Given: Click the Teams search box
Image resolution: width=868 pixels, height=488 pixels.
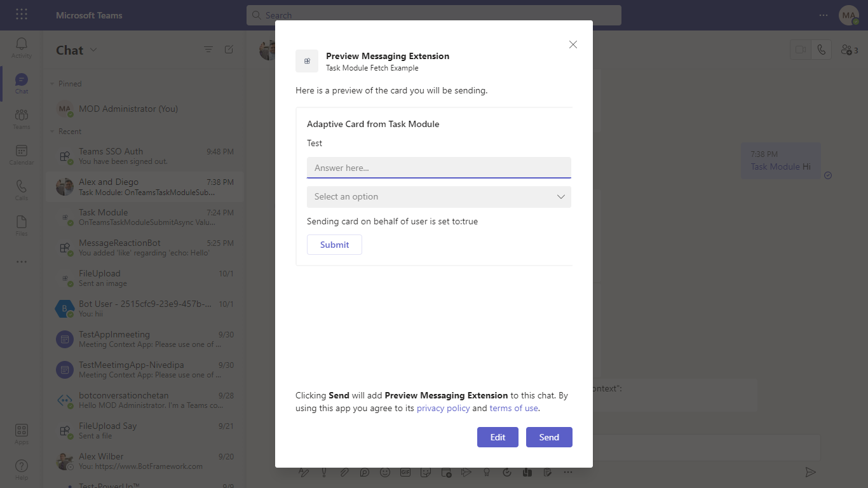Looking at the screenshot, I should 434,15.
